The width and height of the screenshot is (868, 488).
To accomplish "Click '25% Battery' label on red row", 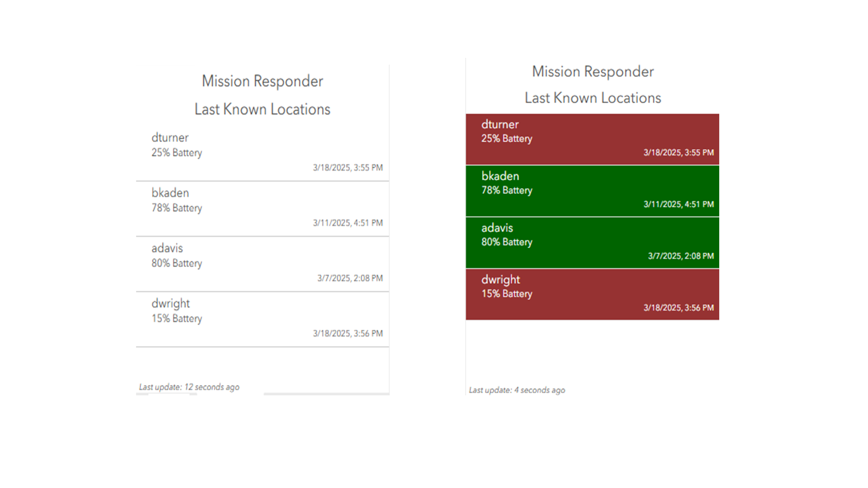I will point(506,139).
